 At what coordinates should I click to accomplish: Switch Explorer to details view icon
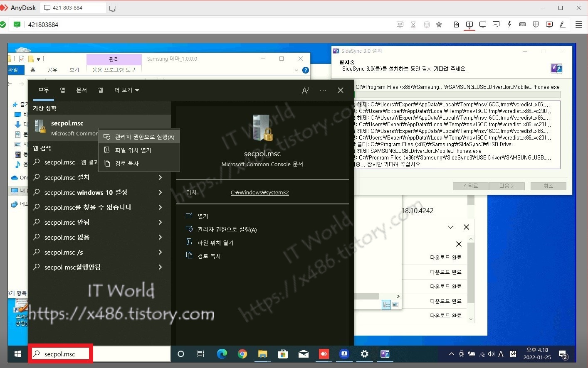386,304
